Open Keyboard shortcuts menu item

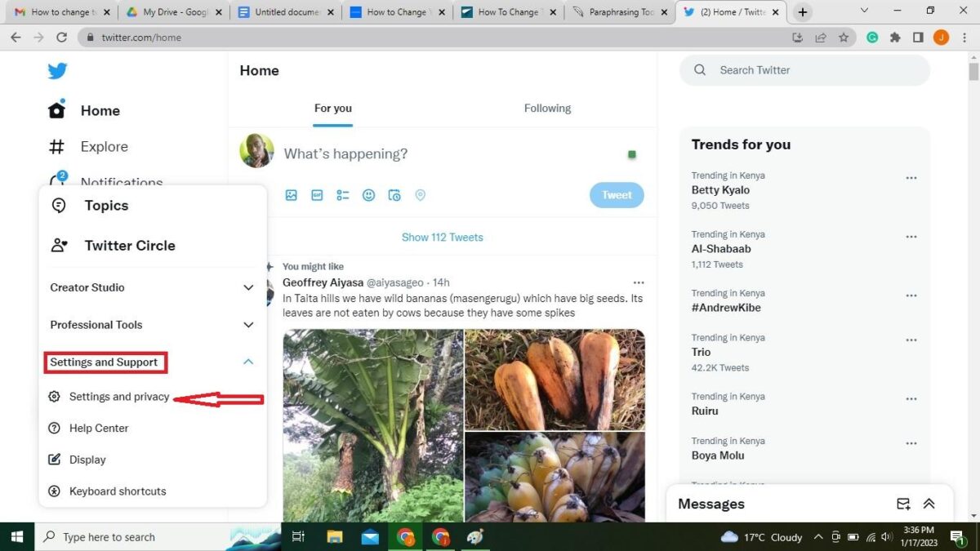tap(118, 491)
